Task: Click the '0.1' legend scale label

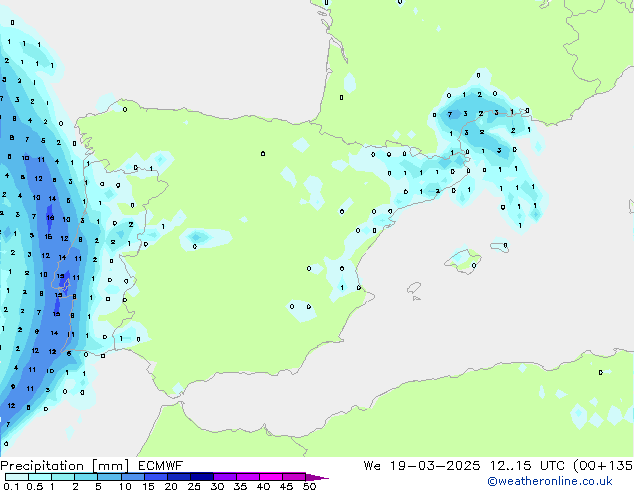Action: pos(11,486)
